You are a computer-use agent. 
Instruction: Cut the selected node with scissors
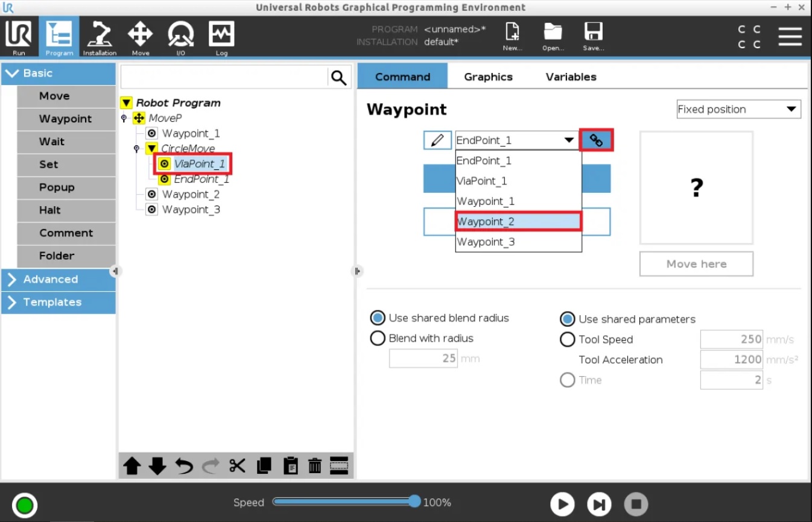point(237,466)
